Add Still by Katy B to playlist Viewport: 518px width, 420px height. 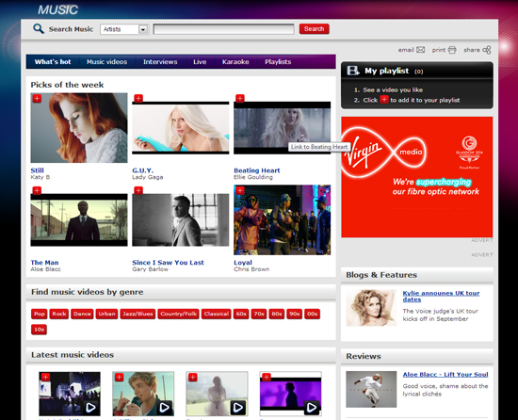click(x=37, y=98)
